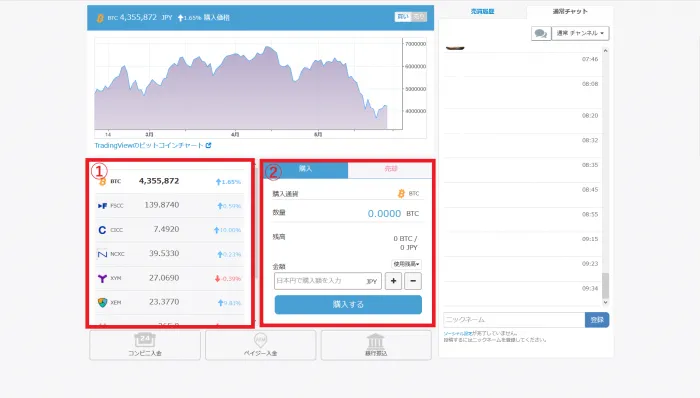Open 銀行振込 deposit option

[x=376, y=345]
